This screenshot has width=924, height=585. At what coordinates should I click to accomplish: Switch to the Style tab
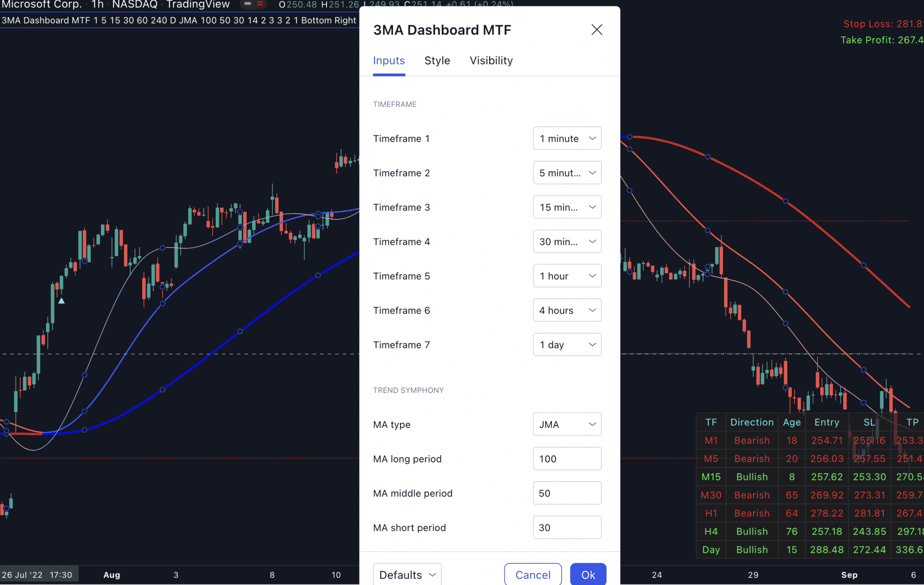tap(436, 60)
